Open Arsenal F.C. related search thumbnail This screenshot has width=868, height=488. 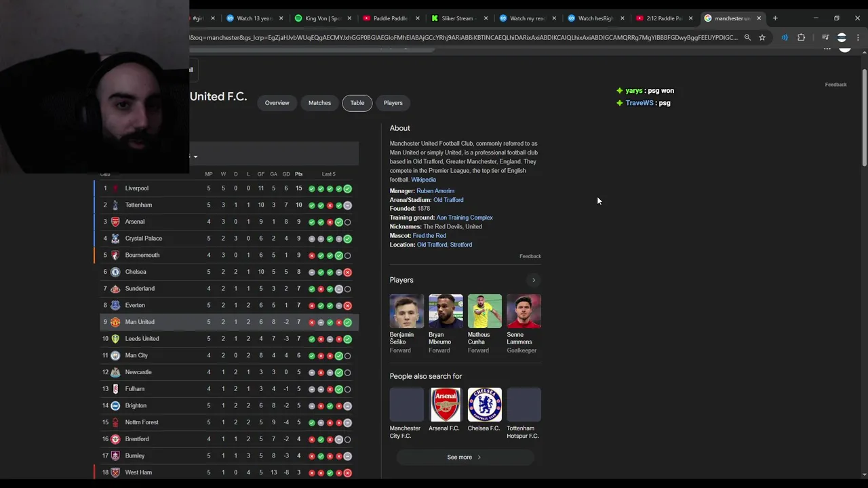click(446, 405)
